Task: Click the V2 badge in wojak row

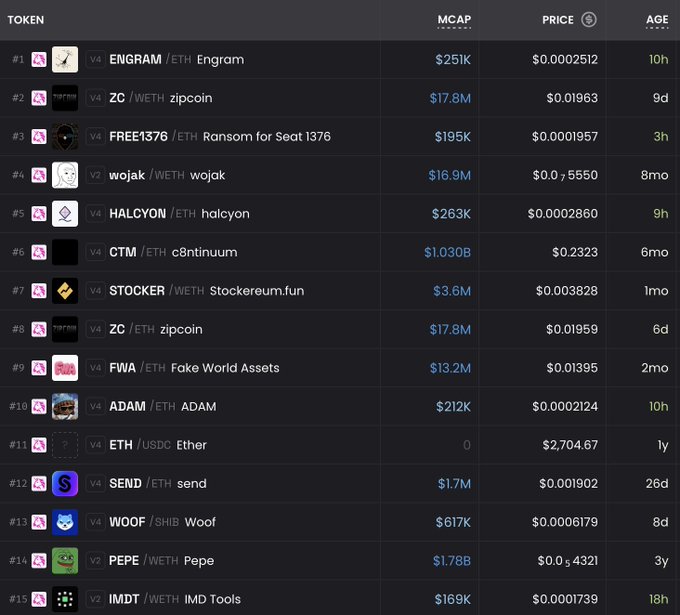Action: coord(95,175)
